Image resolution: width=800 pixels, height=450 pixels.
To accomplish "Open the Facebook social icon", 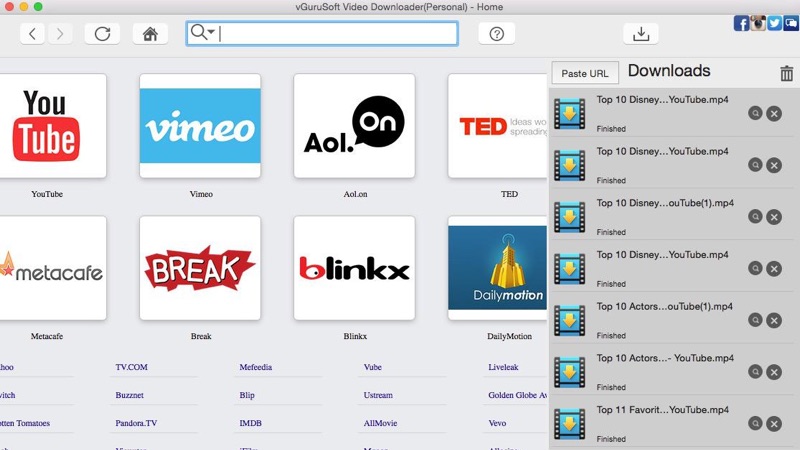I will pyautogui.click(x=741, y=23).
